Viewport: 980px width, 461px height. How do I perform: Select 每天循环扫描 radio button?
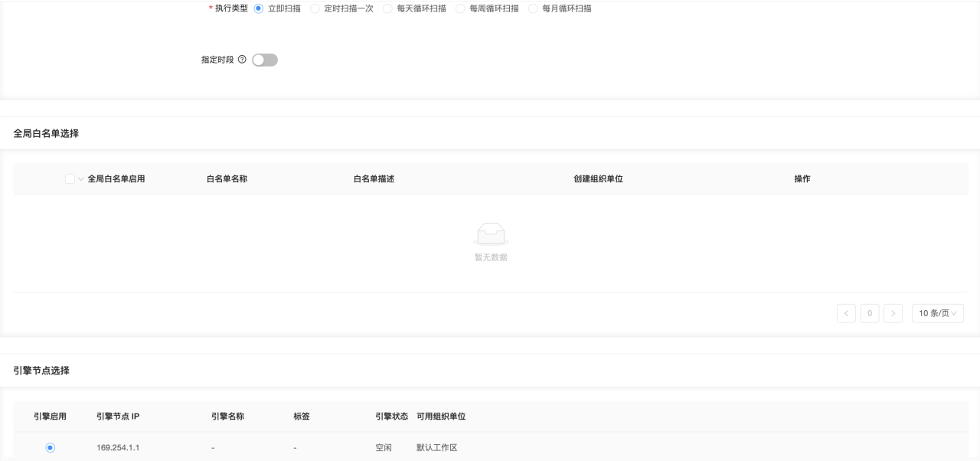[x=387, y=8]
